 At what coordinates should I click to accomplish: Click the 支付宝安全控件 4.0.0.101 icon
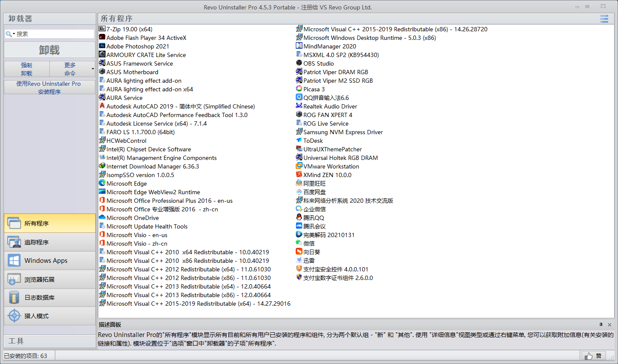pyautogui.click(x=299, y=269)
